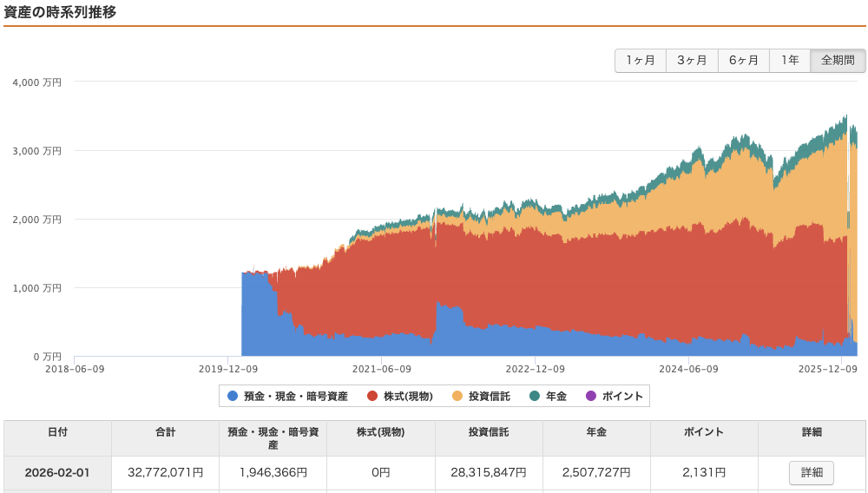Click the 資産の時系列推移 section heading

pyautogui.click(x=61, y=12)
